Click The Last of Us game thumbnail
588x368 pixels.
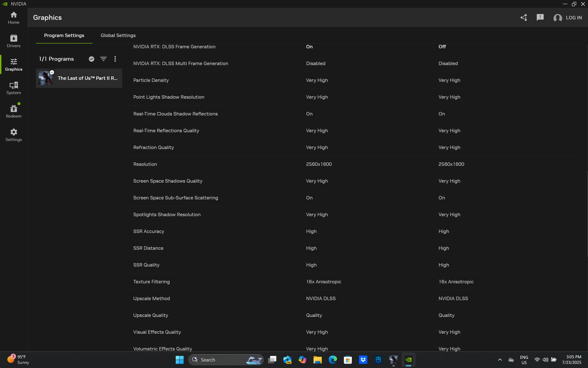click(x=46, y=78)
